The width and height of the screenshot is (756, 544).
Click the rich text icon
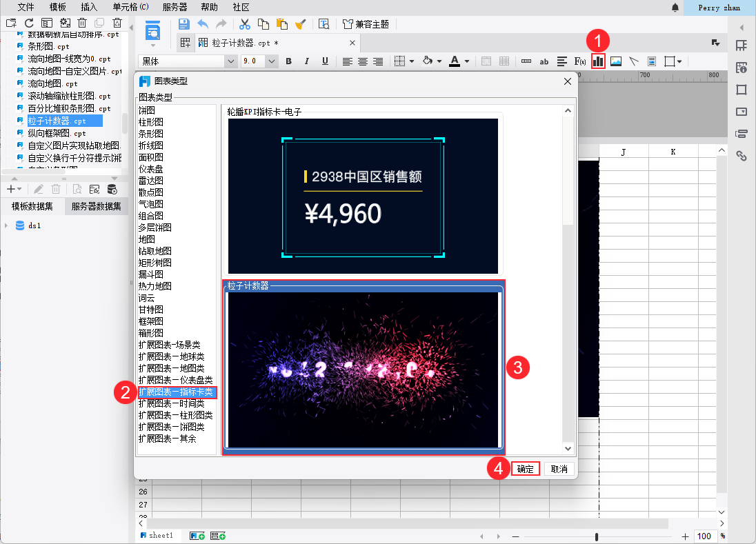click(561, 61)
